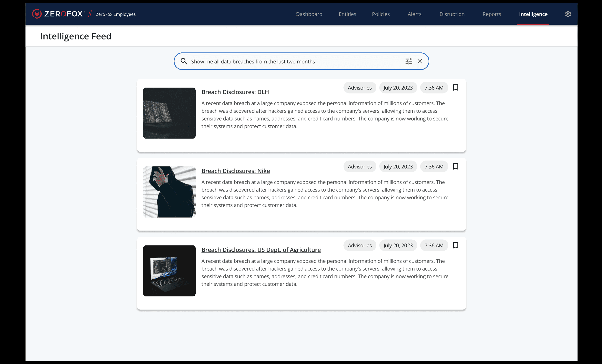Switch to the Policies tab
This screenshot has height=364, width=602.
[x=381, y=14]
